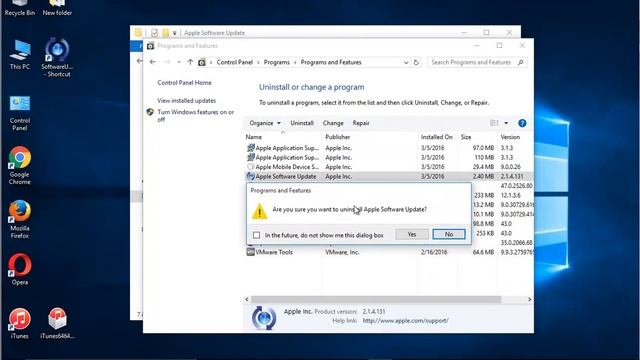This screenshot has height=360, width=640.
Task: Select the 110 MB Apple Application Support row
Action: tap(388, 157)
